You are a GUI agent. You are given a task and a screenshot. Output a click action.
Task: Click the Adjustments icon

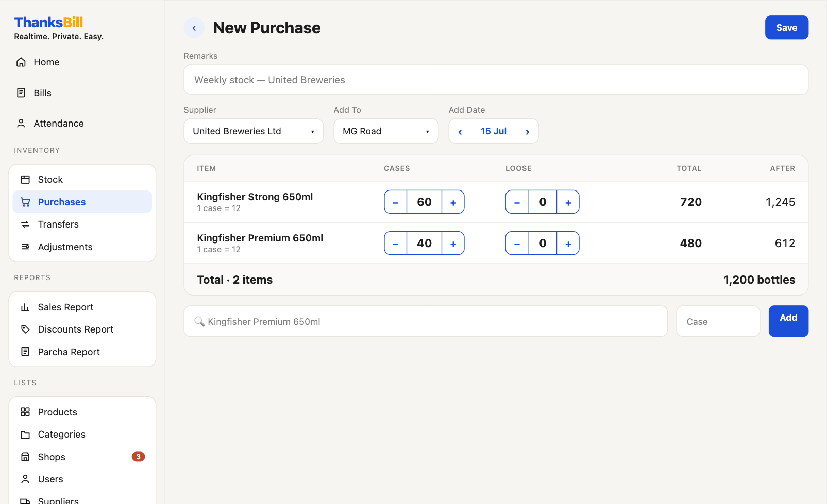pyautogui.click(x=25, y=247)
